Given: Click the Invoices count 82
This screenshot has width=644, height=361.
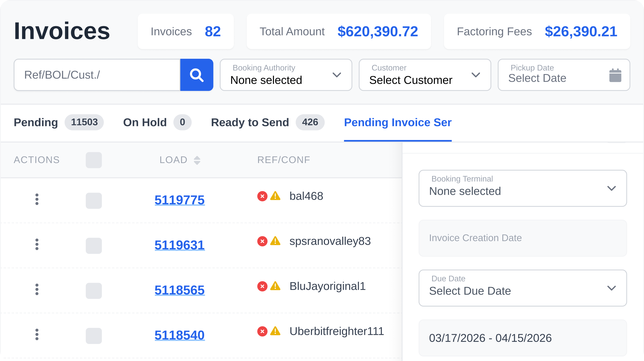Looking at the screenshot, I should pyautogui.click(x=213, y=32).
